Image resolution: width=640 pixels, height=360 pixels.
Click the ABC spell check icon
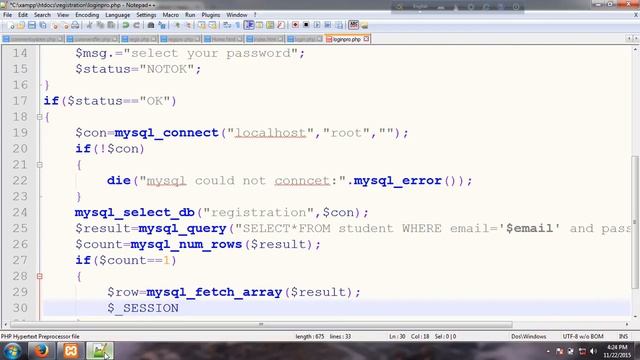click(353, 25)
